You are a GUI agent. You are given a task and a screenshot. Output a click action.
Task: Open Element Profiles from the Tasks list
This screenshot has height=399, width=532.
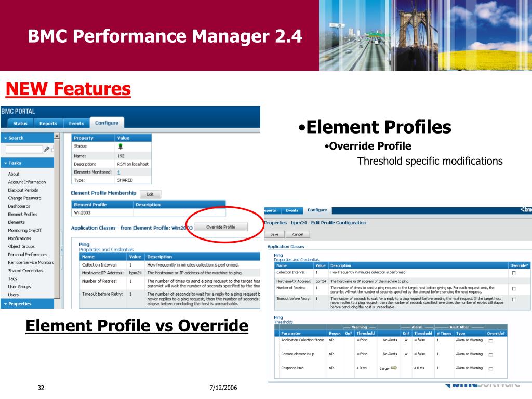[x=23, y=215]
